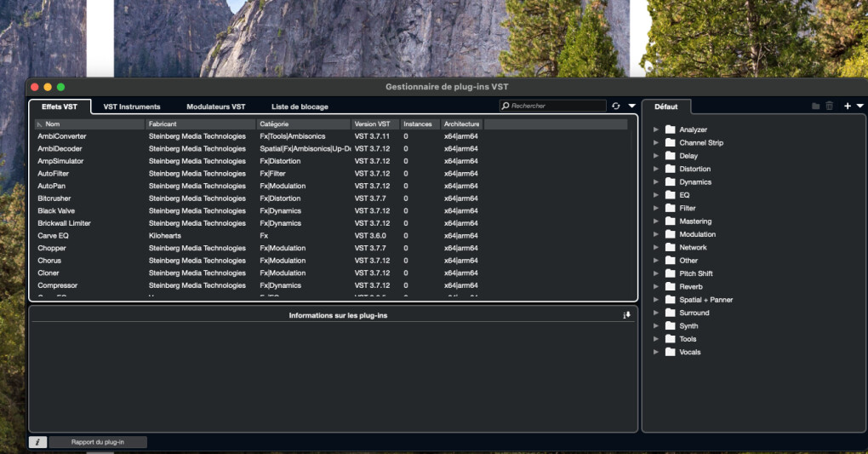This screenshot has height=454, width=868.
Task: Select the Bitcrusher plug-in row
Action: 331,198
